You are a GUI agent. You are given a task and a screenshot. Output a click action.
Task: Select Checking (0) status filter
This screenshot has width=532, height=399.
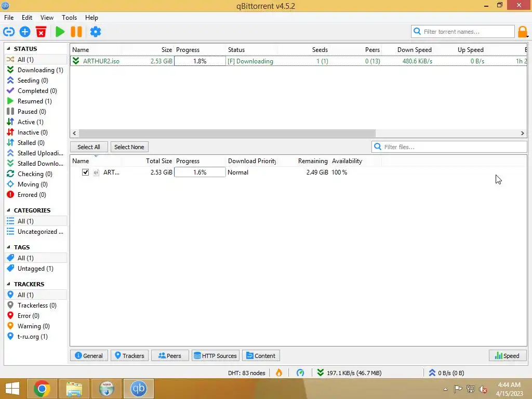point(36,174)
